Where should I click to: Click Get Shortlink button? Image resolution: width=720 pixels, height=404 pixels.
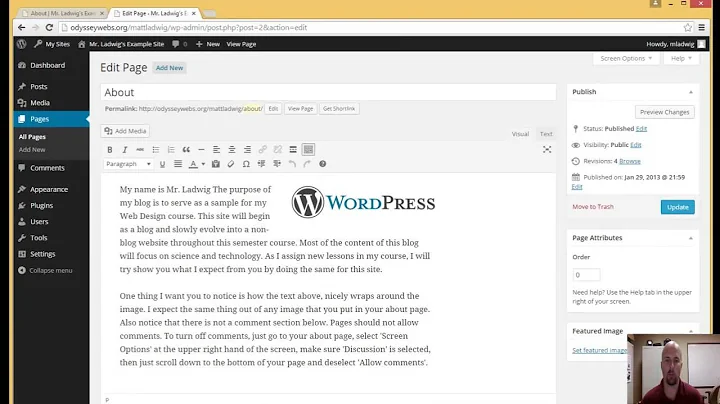pyautogui.click(x=339, y=109)
